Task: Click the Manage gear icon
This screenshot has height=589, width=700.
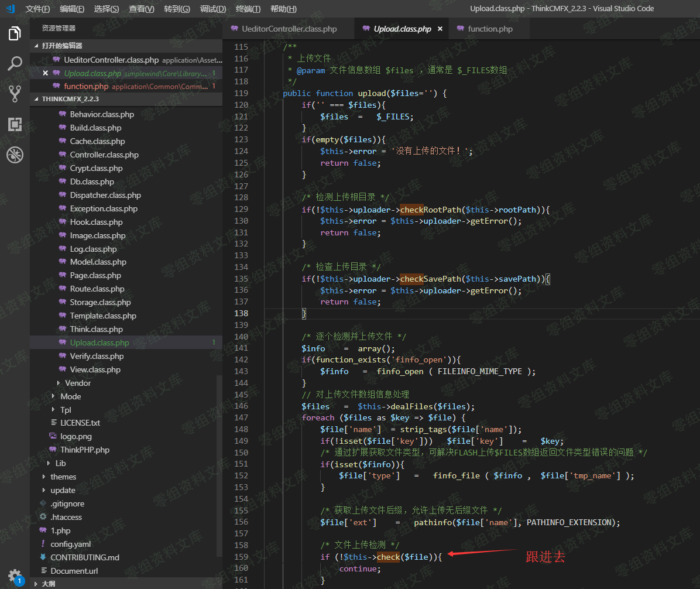Action: coord(15,575)
